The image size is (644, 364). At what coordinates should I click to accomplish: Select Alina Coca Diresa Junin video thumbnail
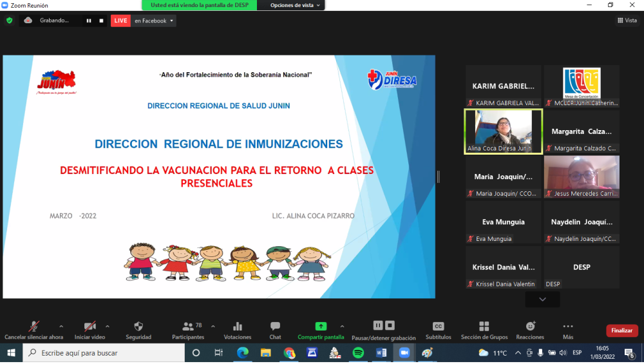click(503, 131)
